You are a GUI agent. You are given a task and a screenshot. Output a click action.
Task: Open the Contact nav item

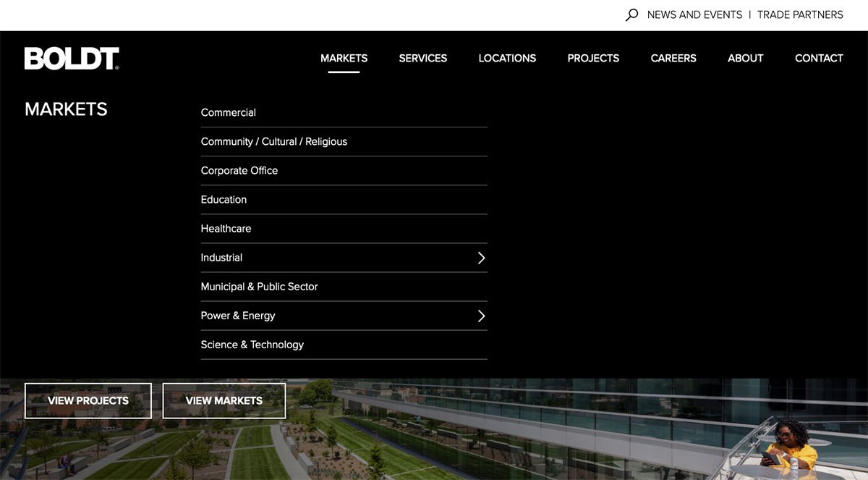coord(819,58)
